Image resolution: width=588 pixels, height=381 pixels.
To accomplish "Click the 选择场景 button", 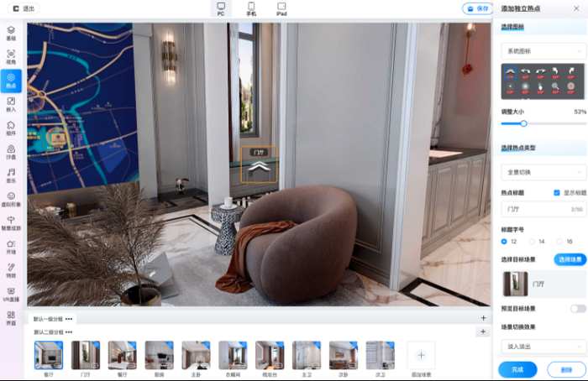I will pyautogui.click(x=570, y=259).
